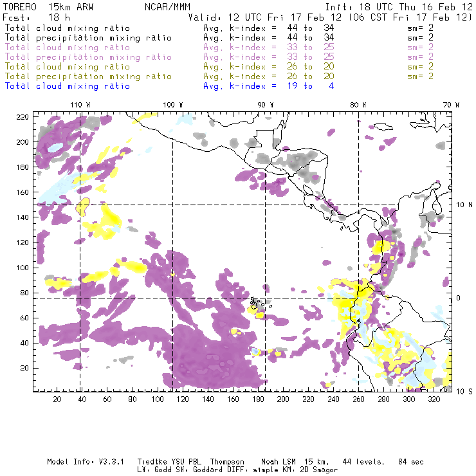Click the "TORERO 15km ARW" title text
This screenshot has height=476, width=476.
point(48,7)
